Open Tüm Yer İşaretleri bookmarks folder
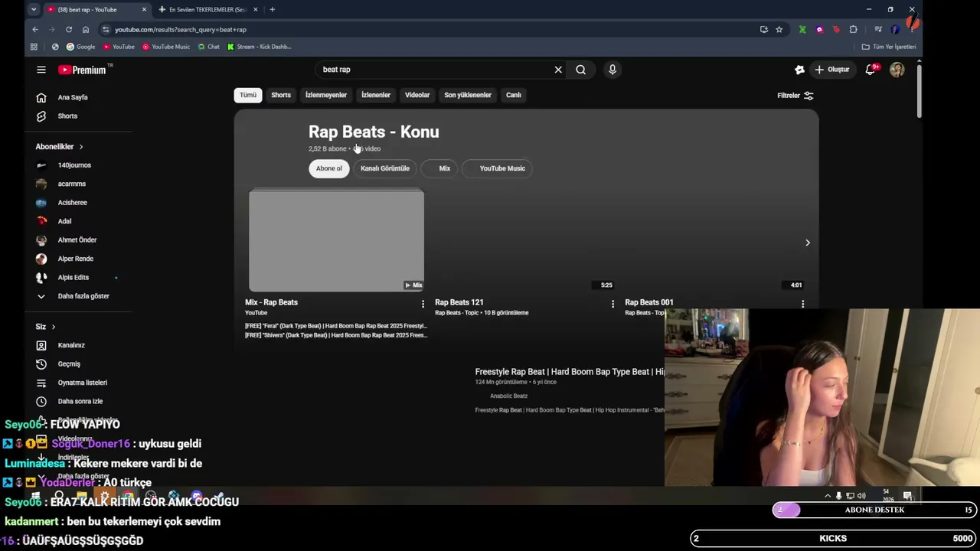 tap(889, 47)
